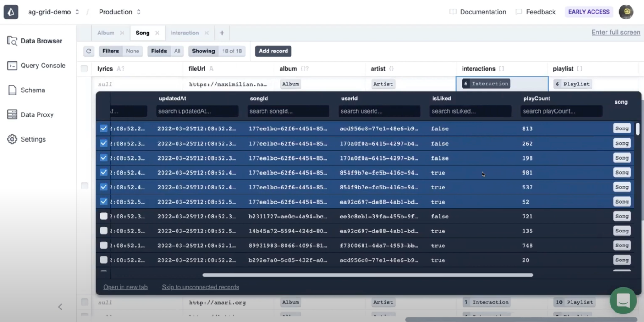Open the Query Console section

coord(43,65)
